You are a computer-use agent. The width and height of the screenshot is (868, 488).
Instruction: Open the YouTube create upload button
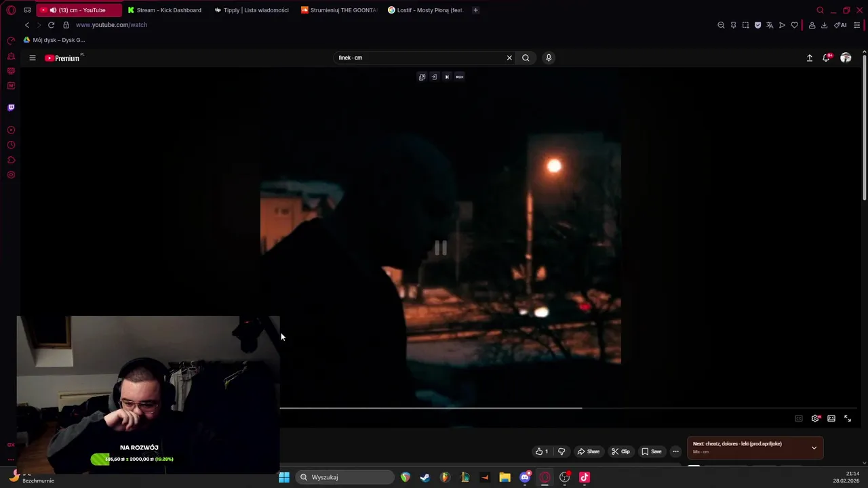pos(809,58)
